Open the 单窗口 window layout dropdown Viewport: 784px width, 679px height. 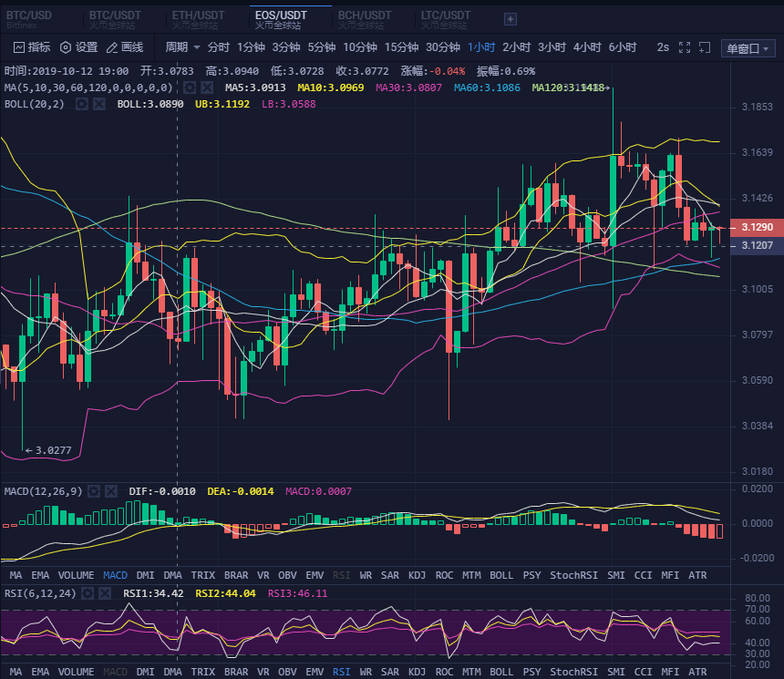pyautogui.click(x=746, y=48)
